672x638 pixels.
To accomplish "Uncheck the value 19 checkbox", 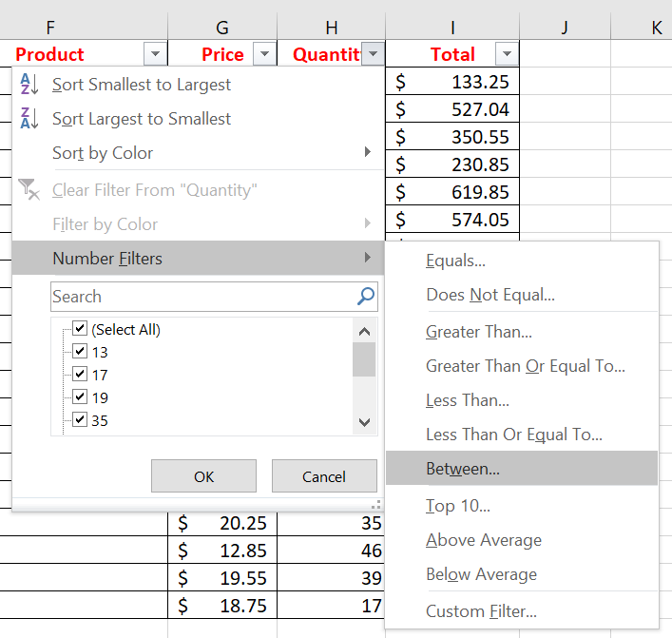I will 80,397.
